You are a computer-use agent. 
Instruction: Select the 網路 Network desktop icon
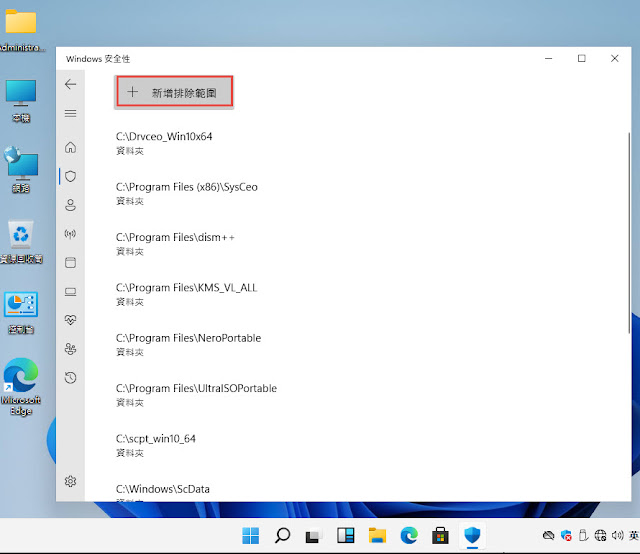coord(21,169)
